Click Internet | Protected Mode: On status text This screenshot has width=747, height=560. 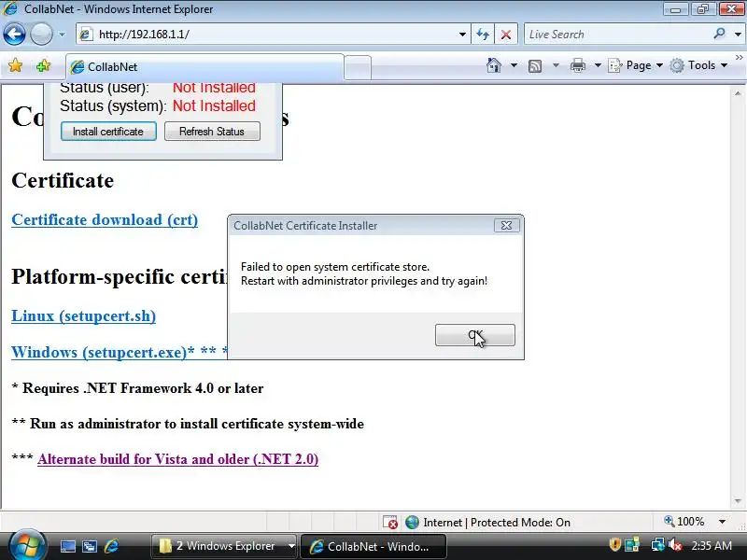pyautogui.click(x=497, y=523)
